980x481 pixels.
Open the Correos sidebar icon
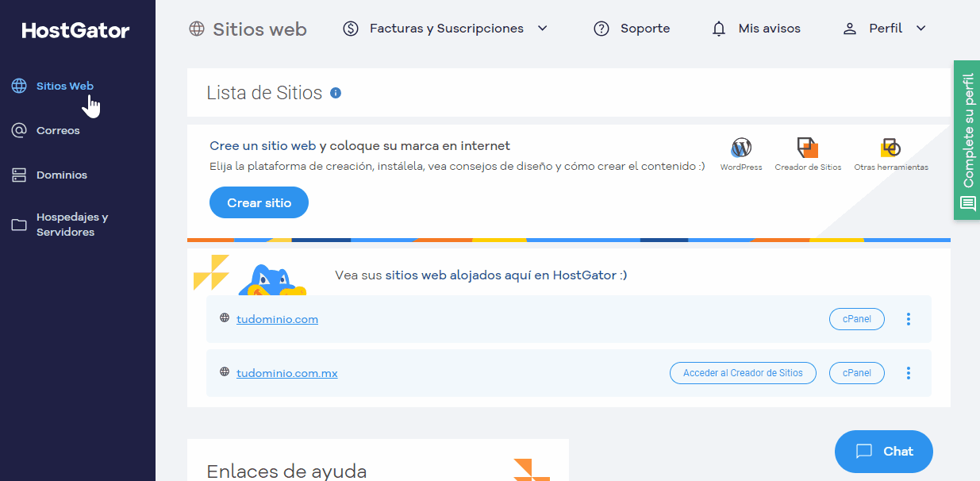17,130
